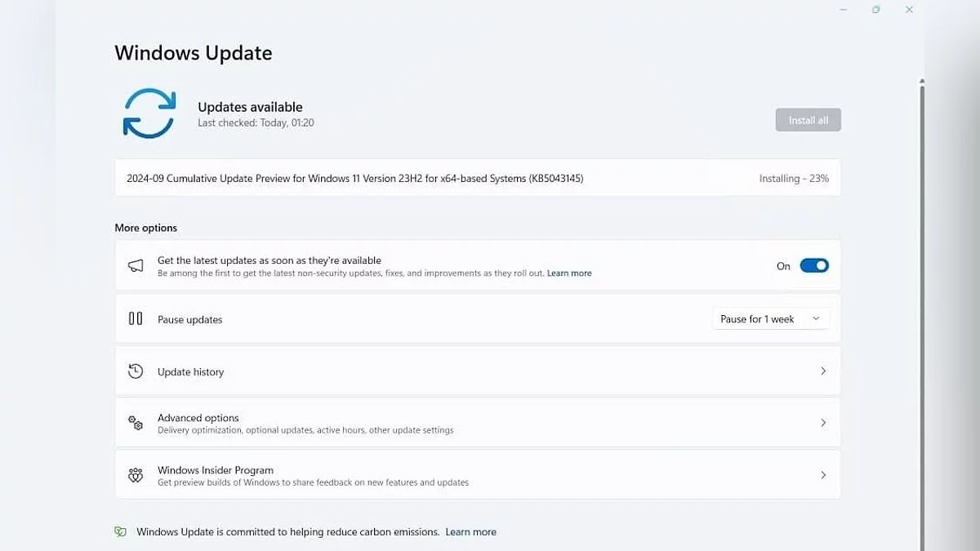Screen dimensions: 980x551
Task: Click the green leaf carbon emissions icon
Action: click(x=121, y=531)
